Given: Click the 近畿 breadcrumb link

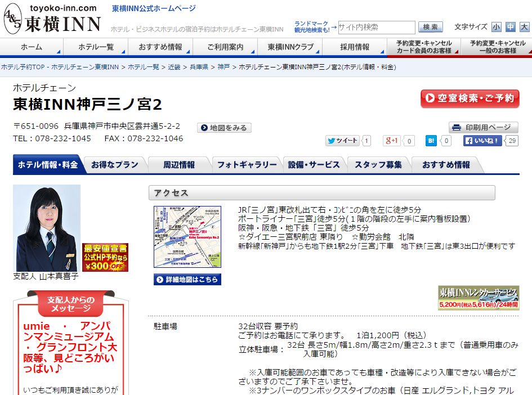Looking at the screenshot, I should click(x=175, y=67).
